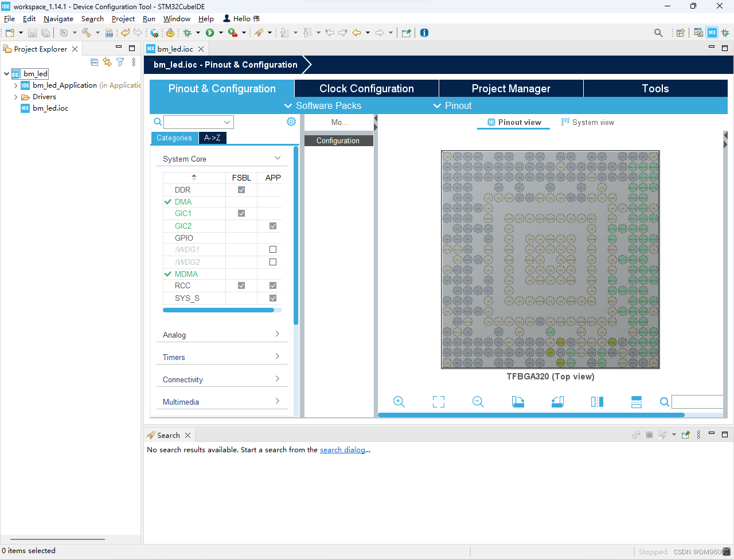Viewport: 734px width, 560px height.
Task: Click the New project toolbar icon
Action: (x=10, y=33)
